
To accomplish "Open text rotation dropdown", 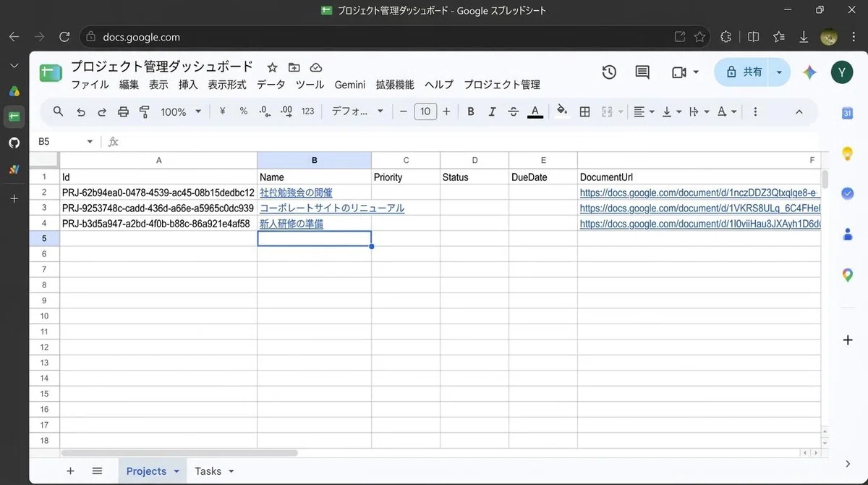I will click(727, 111).
